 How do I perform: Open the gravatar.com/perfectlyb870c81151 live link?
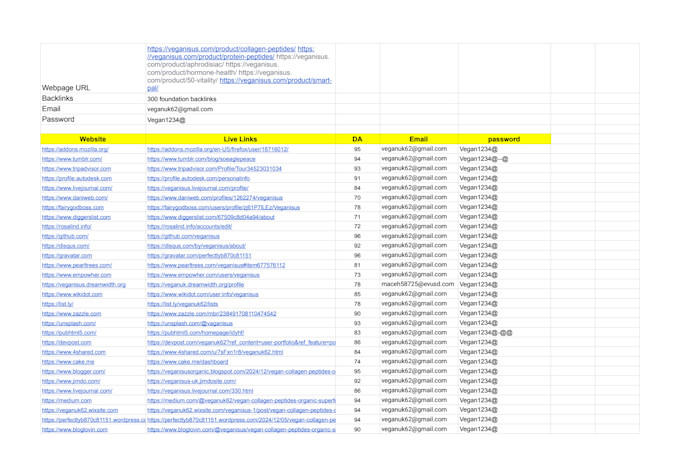199,256
